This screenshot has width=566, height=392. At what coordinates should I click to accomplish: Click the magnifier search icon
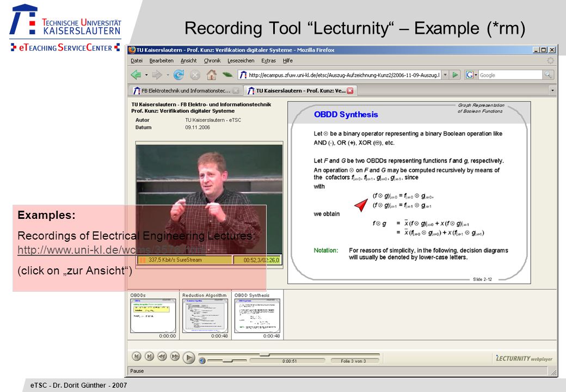click(x=548, y=75)
